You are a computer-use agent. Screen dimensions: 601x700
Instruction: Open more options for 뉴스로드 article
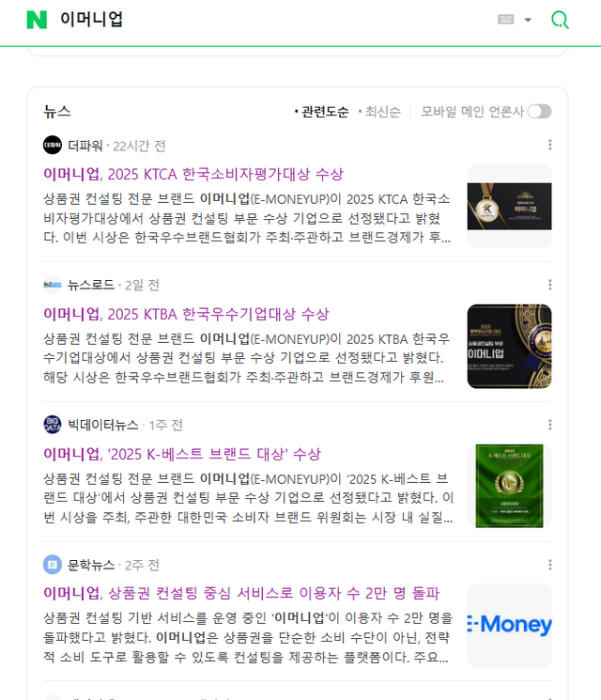click(x=549, y=285)
